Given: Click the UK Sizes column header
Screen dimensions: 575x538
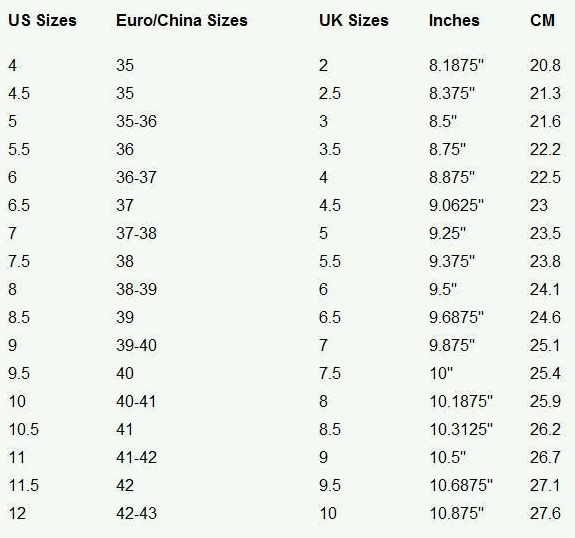Looking at the screenshot, I should pyautogui.click(x=354, y=20).
